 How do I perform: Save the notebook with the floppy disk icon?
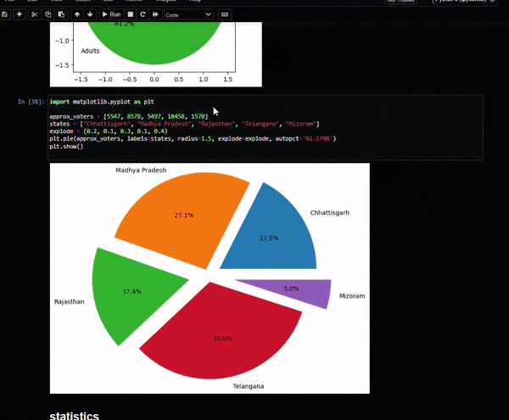5,14
